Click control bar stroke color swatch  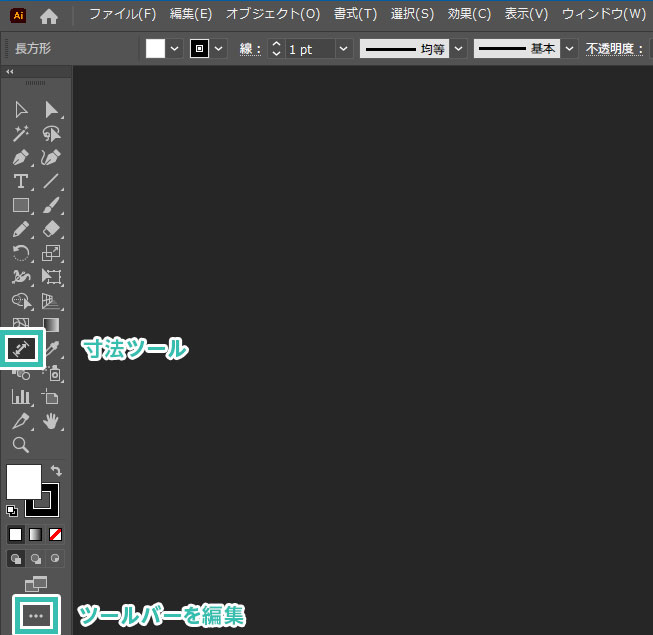pyautogui.click(x=199, y=49)
